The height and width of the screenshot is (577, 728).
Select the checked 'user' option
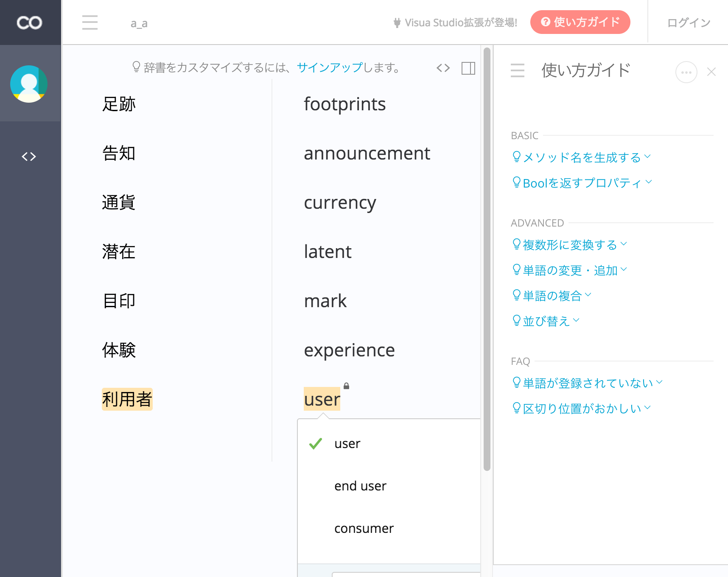click(x=347, y=443)
